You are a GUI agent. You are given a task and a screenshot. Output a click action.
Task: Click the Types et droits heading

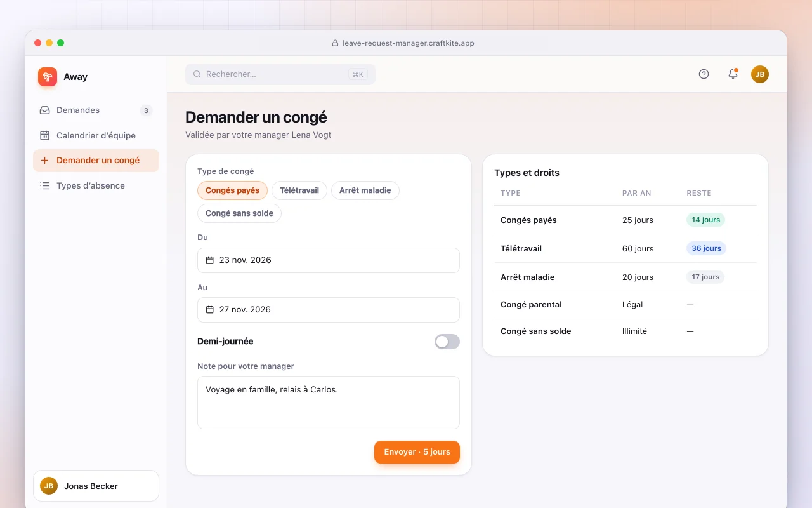tap(527, 173)
